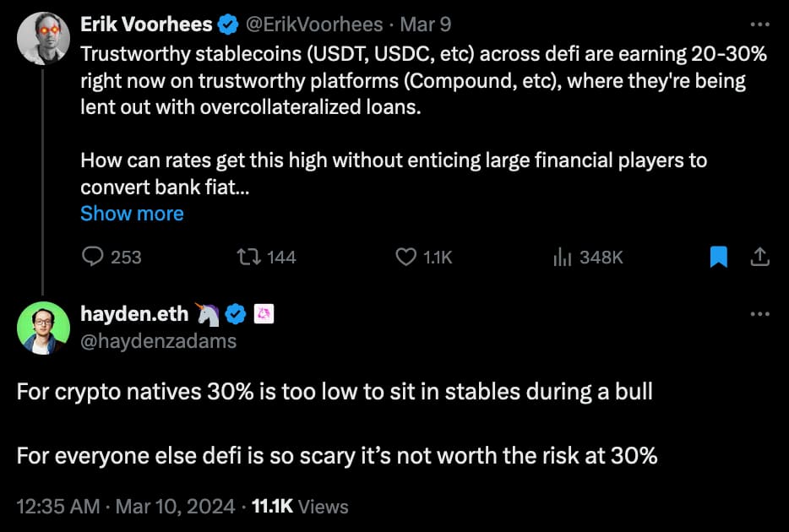Open Erik Voorhees' profile picture
The height and width of the screenshot is (532, 789).
point(43,39)
